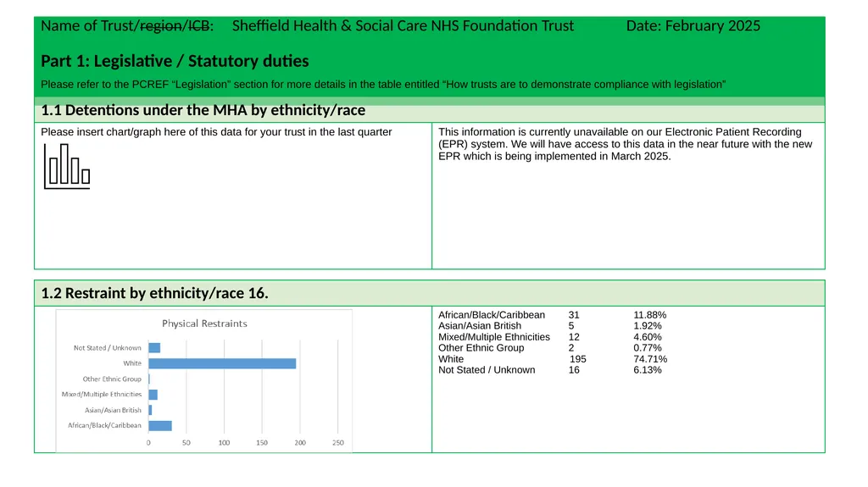
Task: Click the 'Not Stated / Unknown' table row label
Action: [487, 370]
